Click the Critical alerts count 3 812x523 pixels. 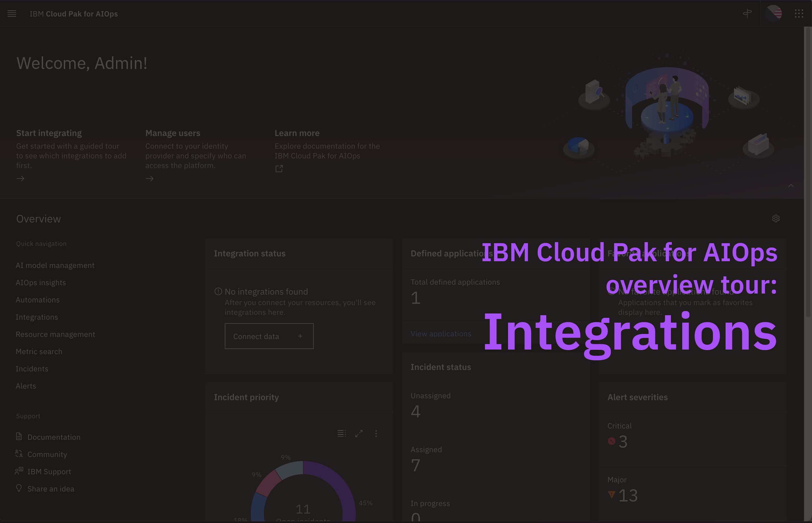pos(623,442)
